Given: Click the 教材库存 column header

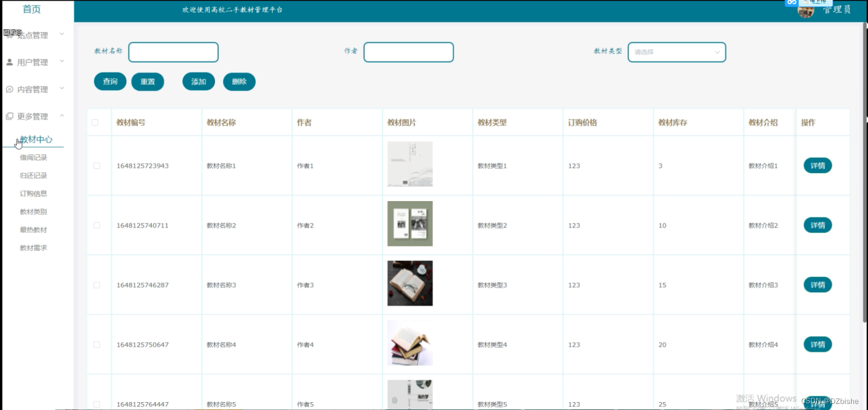Looking at the screenshot, I should point(673,123).
